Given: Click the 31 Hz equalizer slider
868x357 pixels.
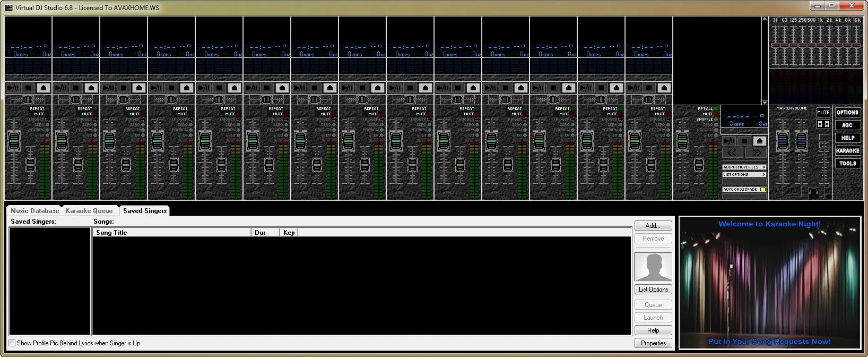Looking at the screenshot, I should pyautogui.click(x=775, y=45).
